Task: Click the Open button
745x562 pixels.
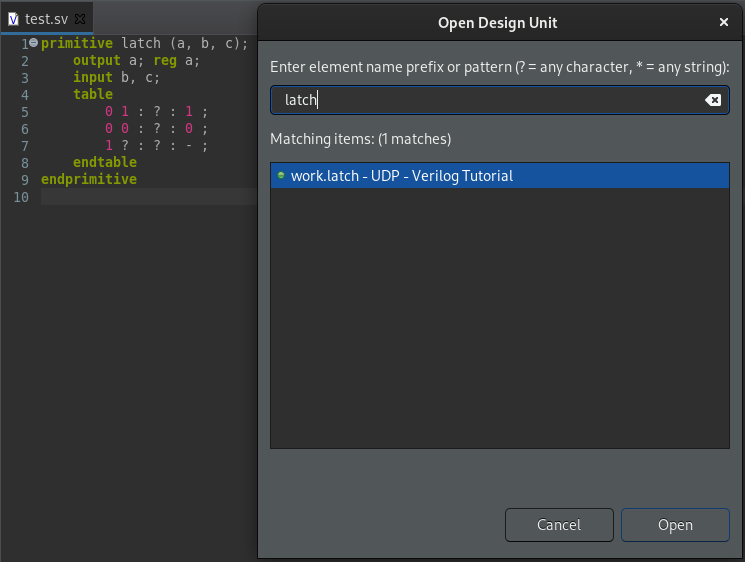Action: [x=675, y=525]
